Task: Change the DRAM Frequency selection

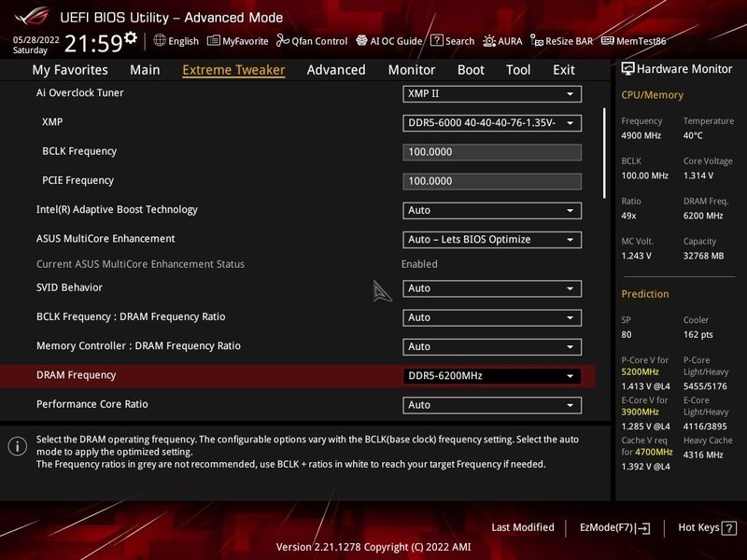Action: coord(490,375)
